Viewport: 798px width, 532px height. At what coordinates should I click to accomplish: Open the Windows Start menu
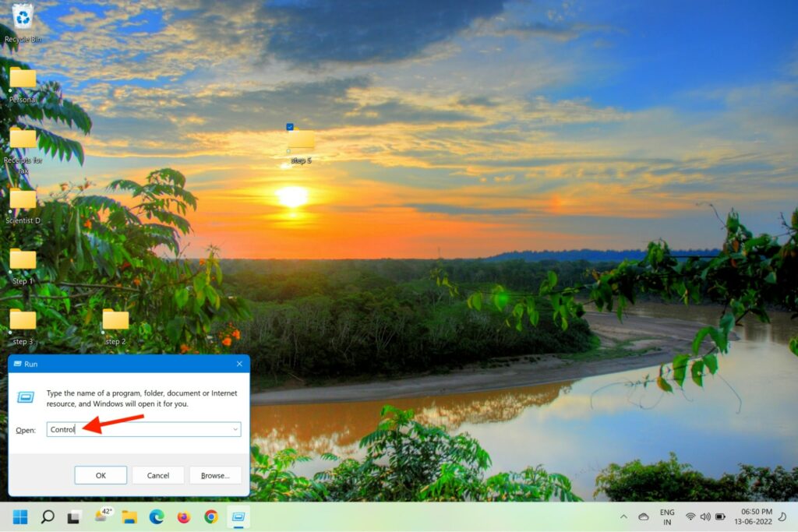click(20, 516)
